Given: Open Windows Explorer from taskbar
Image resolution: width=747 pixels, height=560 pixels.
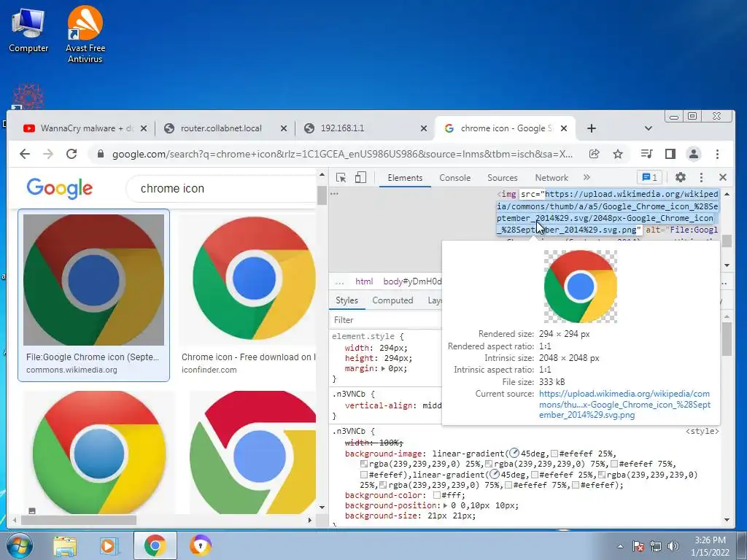Looking at the screenshot, I should click(65, 545).
